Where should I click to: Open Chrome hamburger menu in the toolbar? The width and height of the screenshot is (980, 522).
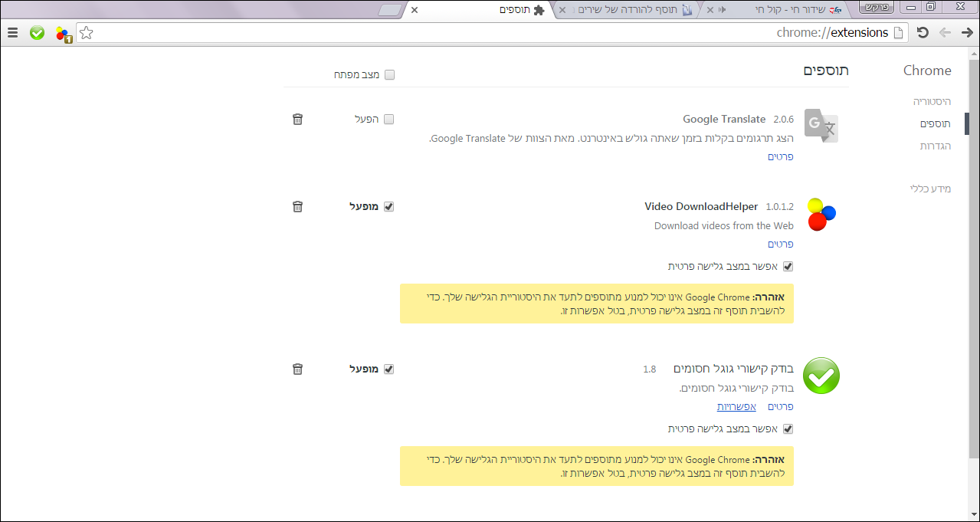pyautogui.click(x=12, y=33)
